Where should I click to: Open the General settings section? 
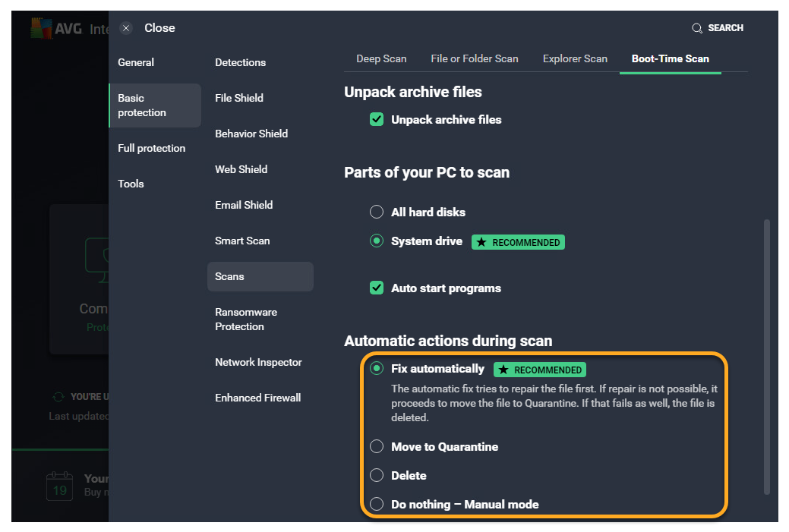coord(136,62)
